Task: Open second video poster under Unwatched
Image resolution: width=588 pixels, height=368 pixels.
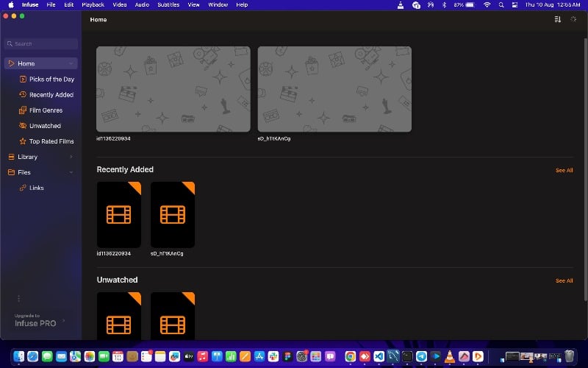Action: 173,316
